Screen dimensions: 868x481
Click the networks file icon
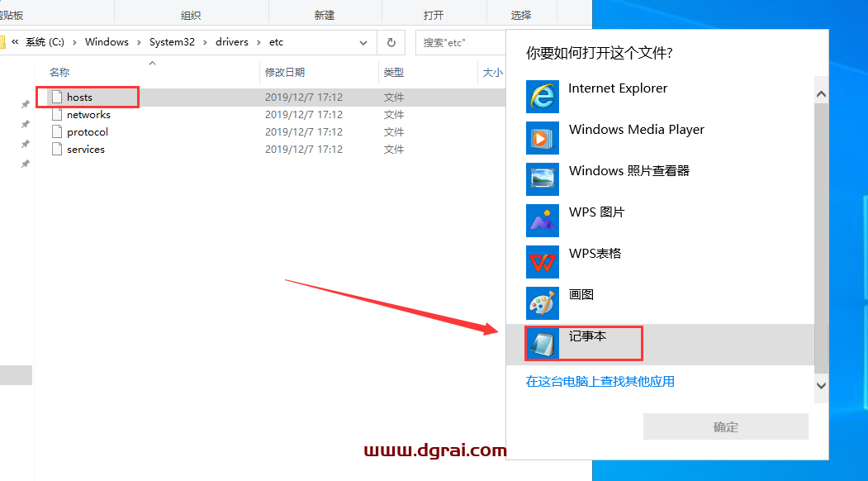click(x=56, y=114)
